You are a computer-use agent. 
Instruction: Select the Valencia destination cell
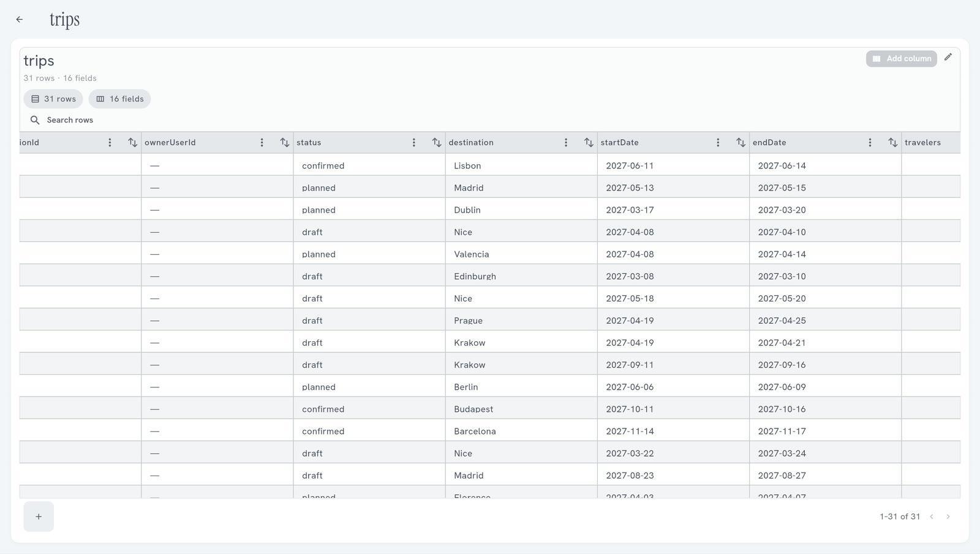point(521,253)
